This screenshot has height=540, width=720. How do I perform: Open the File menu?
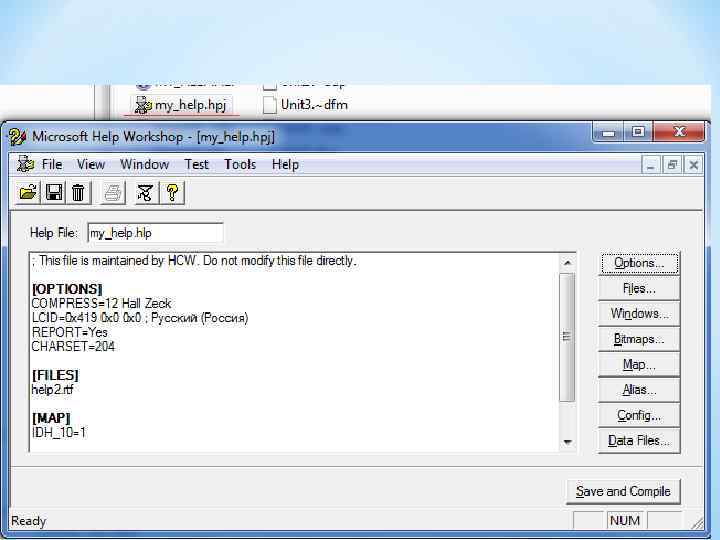(x=52, y=164)
